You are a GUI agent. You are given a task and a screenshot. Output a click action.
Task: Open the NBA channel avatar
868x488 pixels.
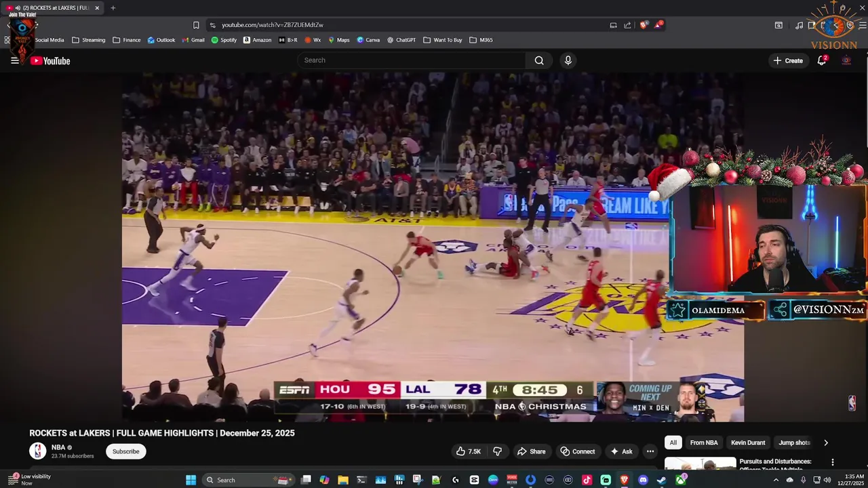(x=38, y=451)
